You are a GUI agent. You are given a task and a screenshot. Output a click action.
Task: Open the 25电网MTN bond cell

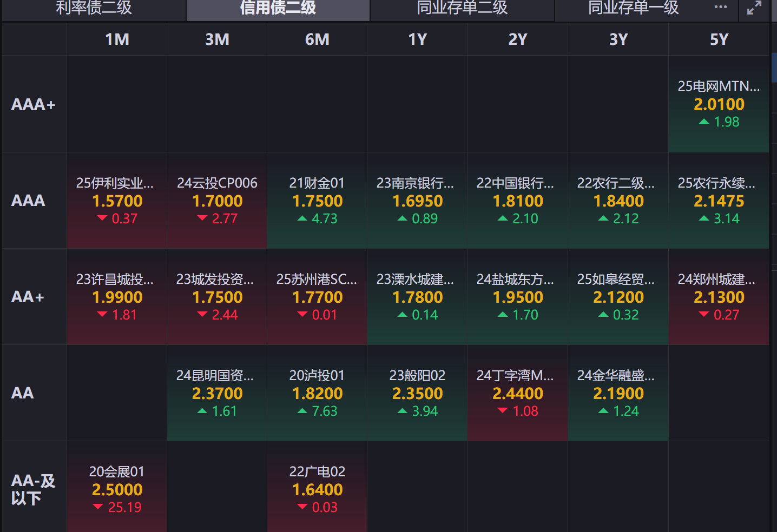pos(719,104)
